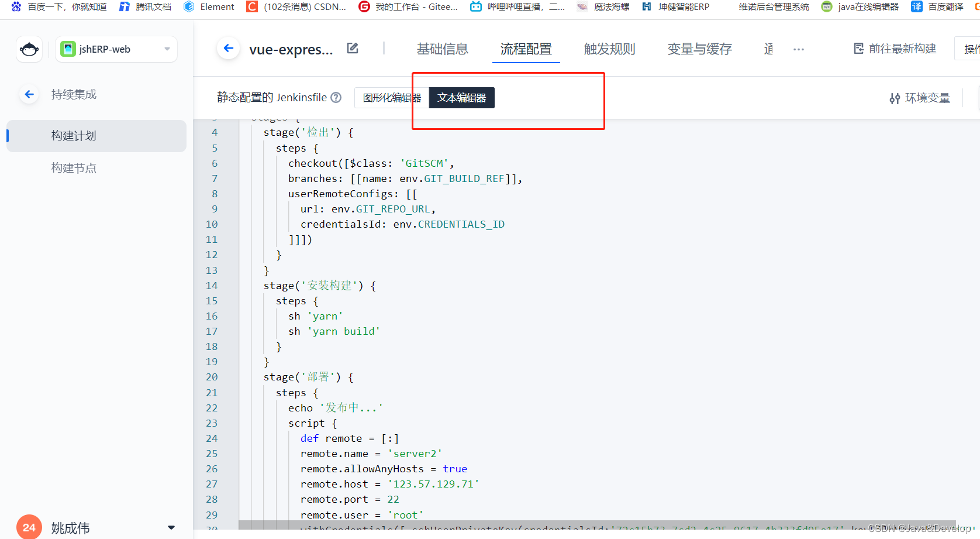This screenshot has height=539, width=980.
Task: Click the horizontal scrollbar of the editor
Action: point(597,525)
